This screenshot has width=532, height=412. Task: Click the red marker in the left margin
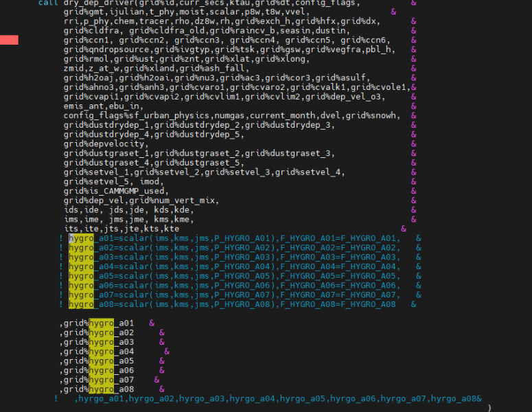coord(9,40)
